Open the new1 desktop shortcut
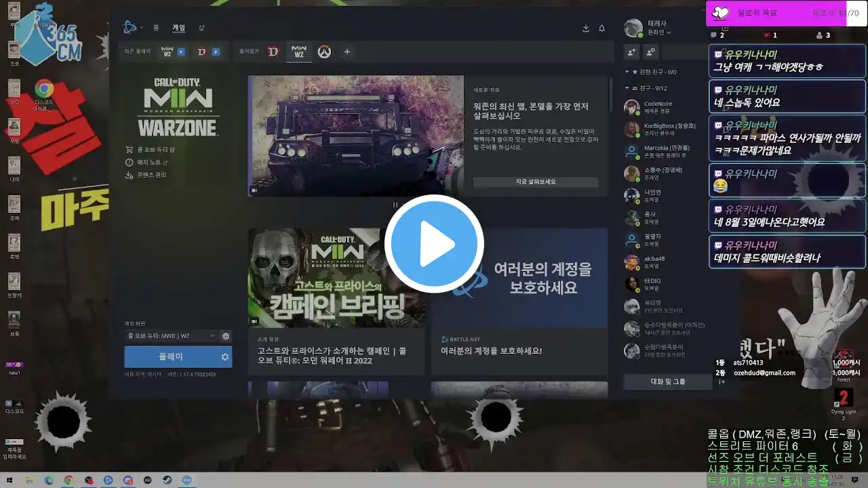The height and width of the screenshot is (488, 868). tap(14, 368)
